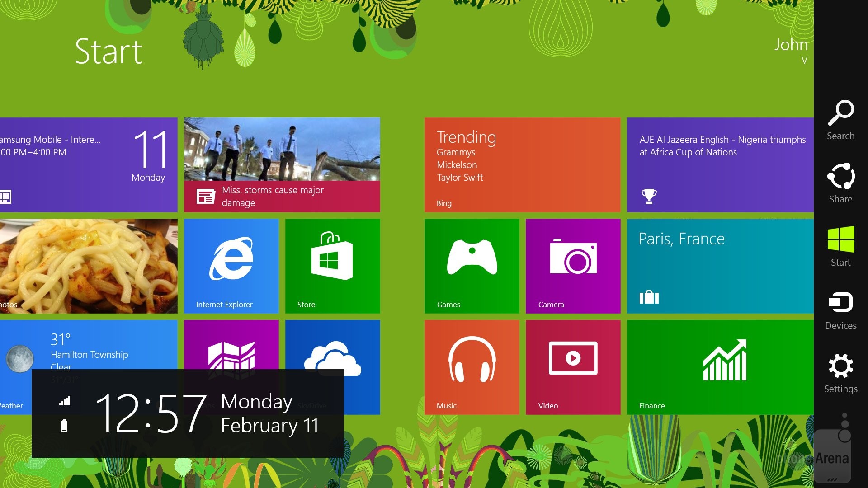Image resolution: width=868 pixels, height=488 pixels.
Task: Open the Games tile
Action: tap(472, 266)
